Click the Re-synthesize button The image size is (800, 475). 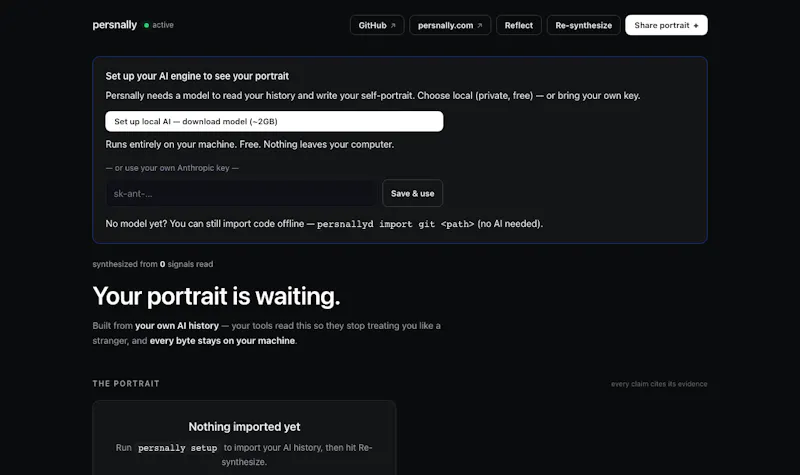click(x=583, y=25)
